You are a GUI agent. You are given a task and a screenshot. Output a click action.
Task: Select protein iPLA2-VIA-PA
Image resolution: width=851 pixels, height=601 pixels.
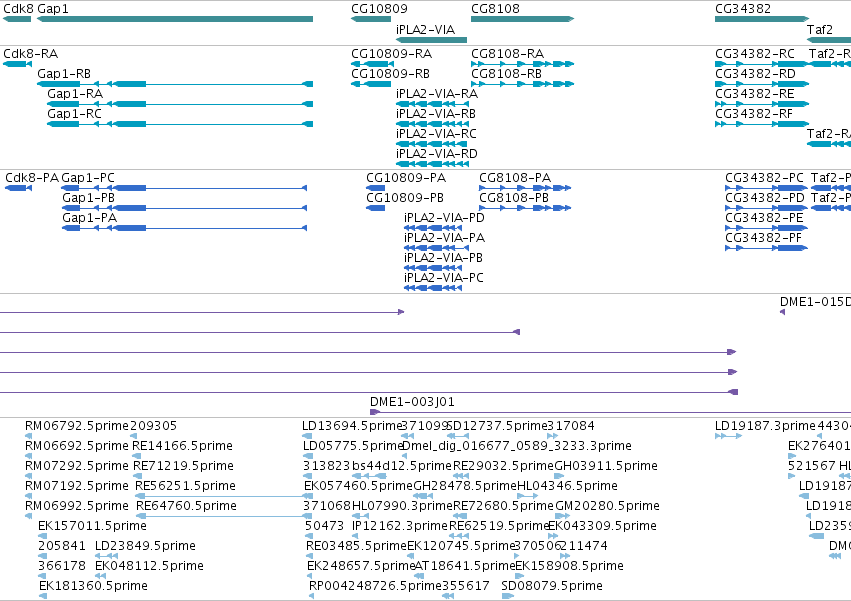444,238
